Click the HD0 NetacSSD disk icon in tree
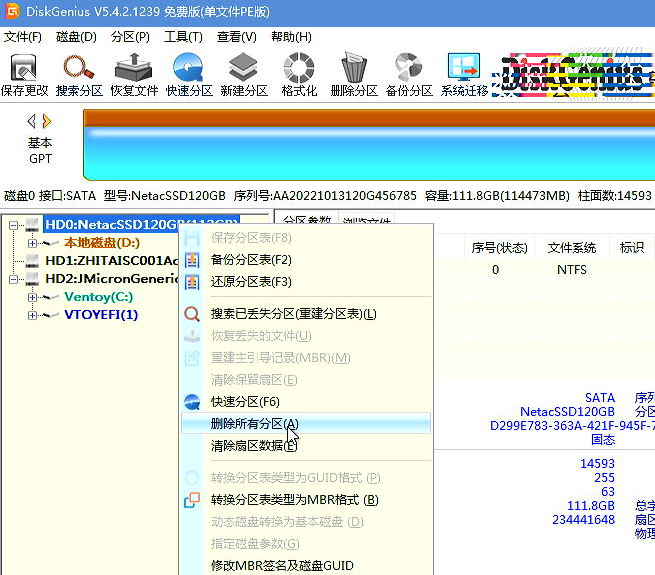Viewport: 655px width, 575px height. (x=32, y=225)
